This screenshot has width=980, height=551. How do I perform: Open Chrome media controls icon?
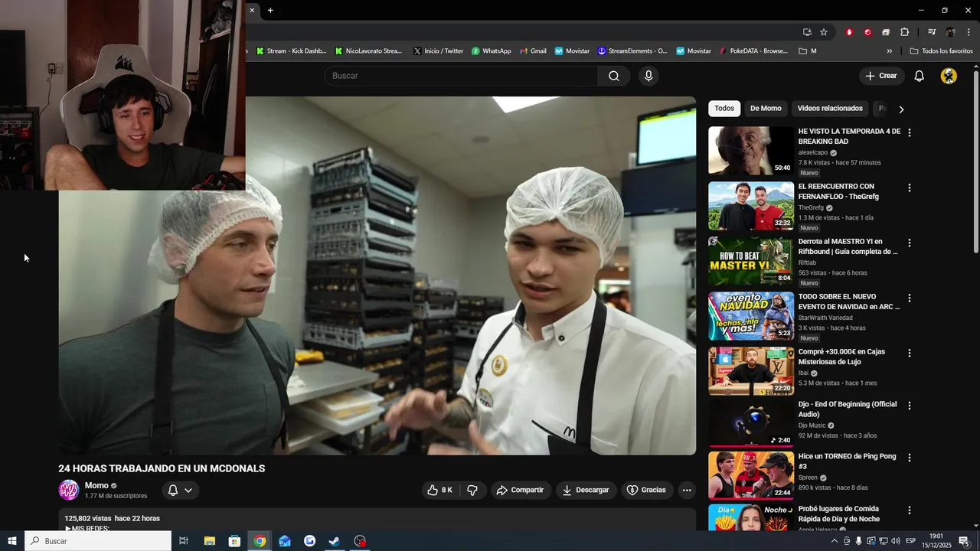[932, 32]
